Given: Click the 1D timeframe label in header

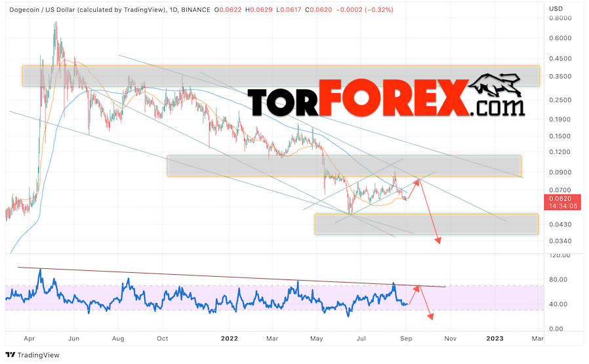Looking at the screenshot, I should (173, 10).
